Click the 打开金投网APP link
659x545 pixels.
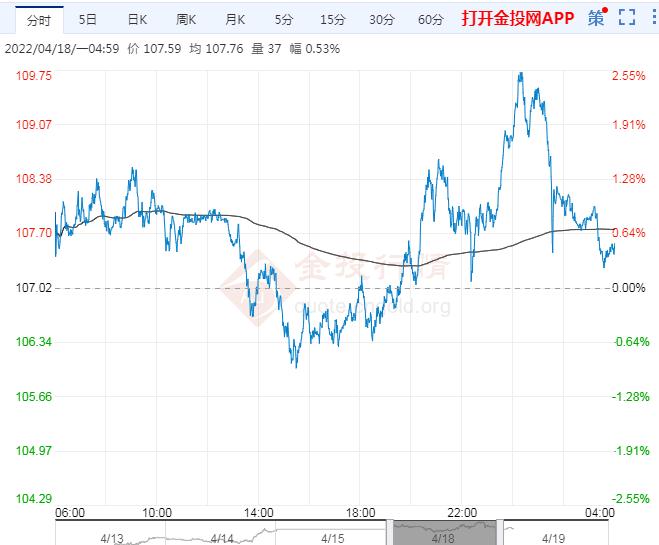(518, 18)
